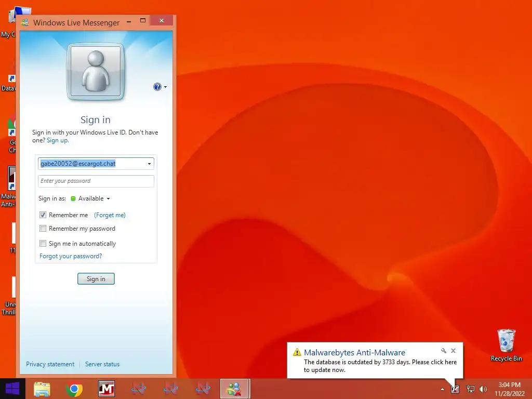Focus the password input field

96,181
